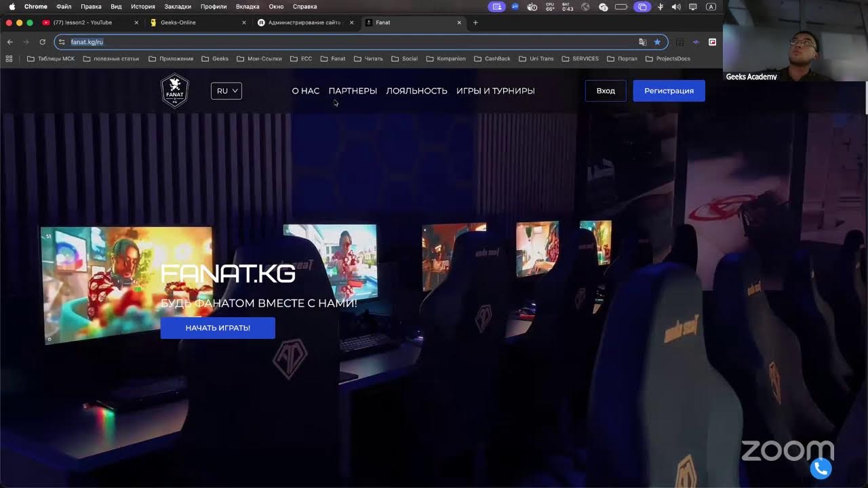The image size is (868, 488).
Task: Open the Файл menu
Action: [64, 7]
